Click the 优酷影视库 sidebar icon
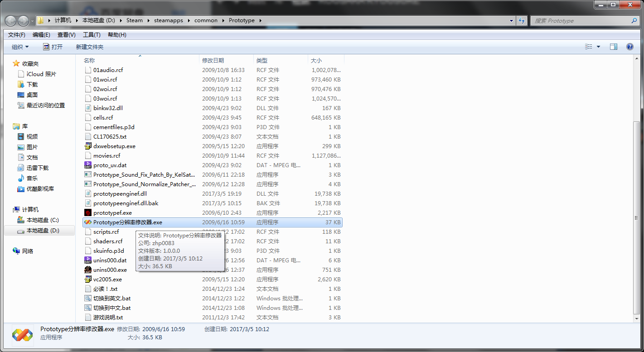The image size is (644, 352). pos(21,189)
